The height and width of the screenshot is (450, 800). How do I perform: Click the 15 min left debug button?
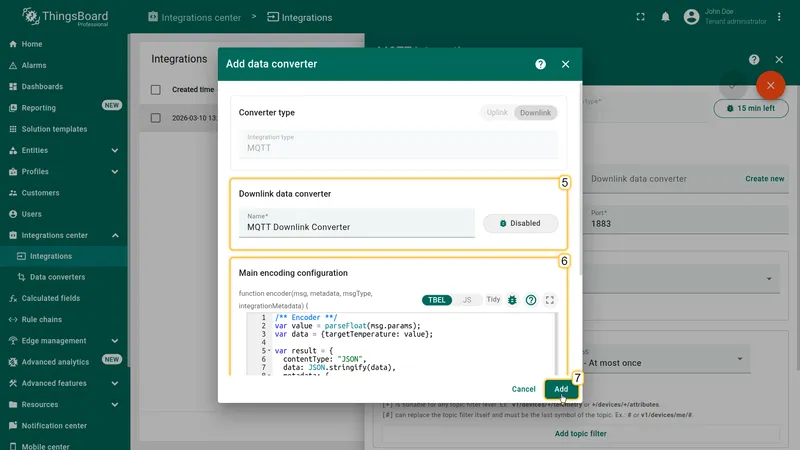tap(751, 108)
